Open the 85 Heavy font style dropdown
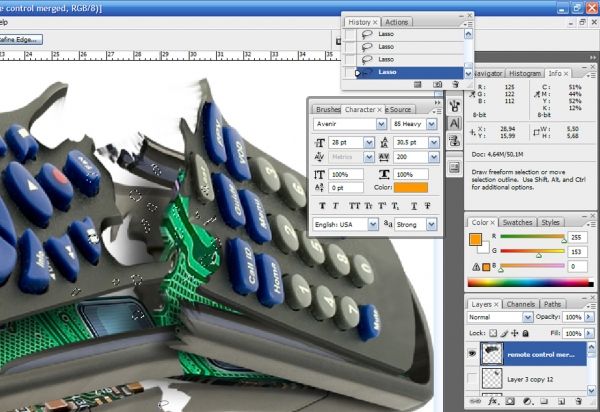Image resolution: width=600 pixels, height=412 pixels. 432,124
